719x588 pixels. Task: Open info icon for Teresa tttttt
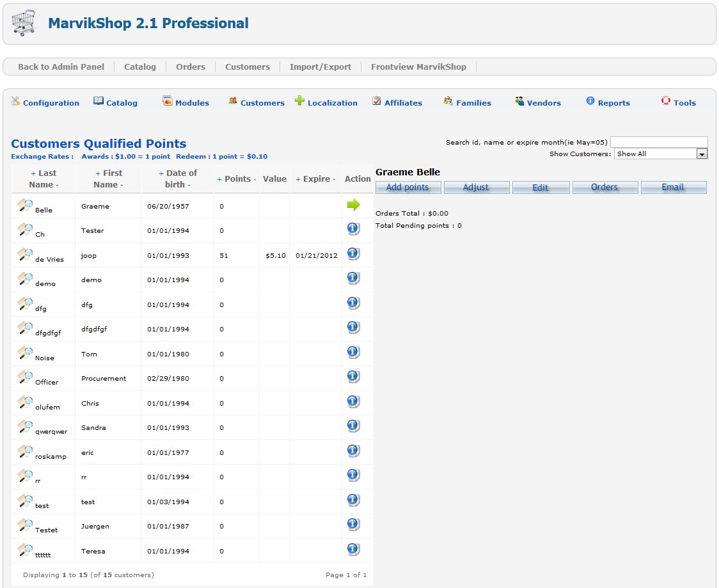pos(353,549)
